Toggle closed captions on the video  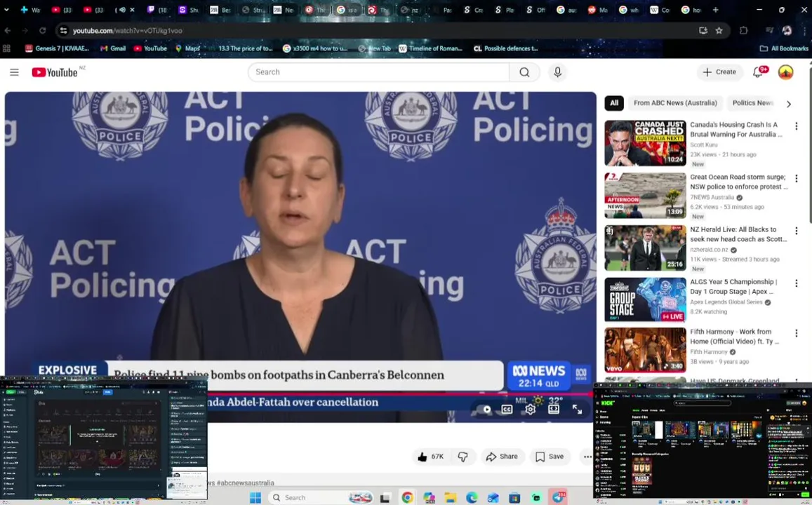[507, 410]
